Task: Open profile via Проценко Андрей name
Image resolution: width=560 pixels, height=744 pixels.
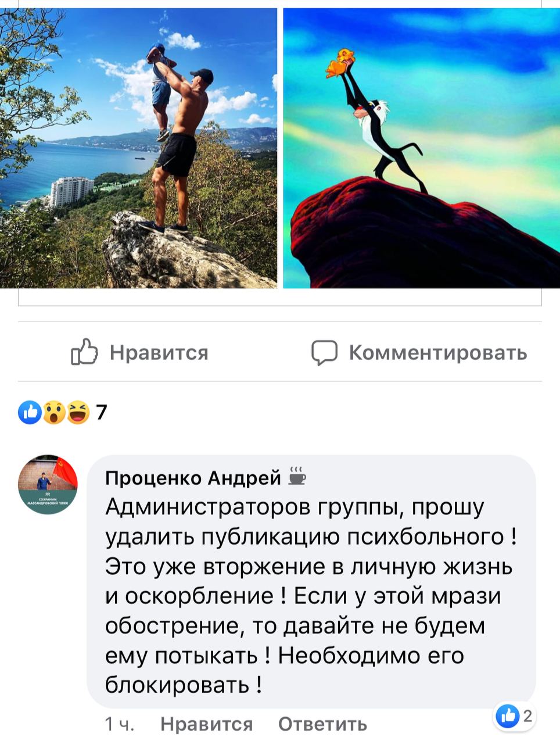Action: [x=193, y=478]
